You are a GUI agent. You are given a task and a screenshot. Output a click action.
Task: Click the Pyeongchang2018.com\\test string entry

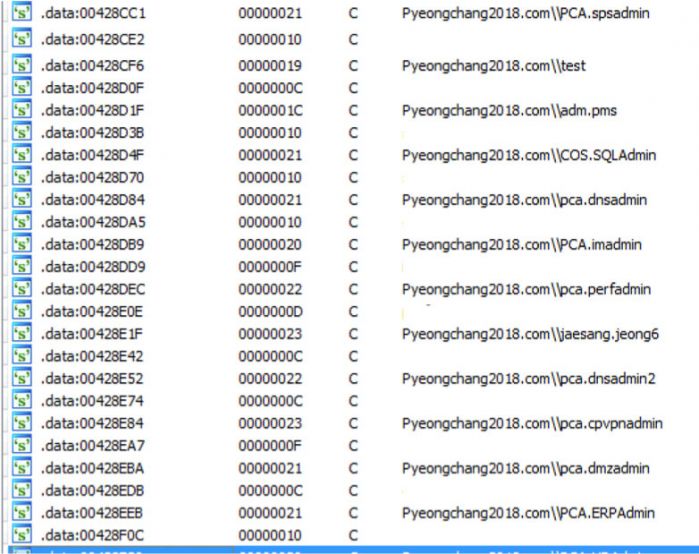pos(493,66)
